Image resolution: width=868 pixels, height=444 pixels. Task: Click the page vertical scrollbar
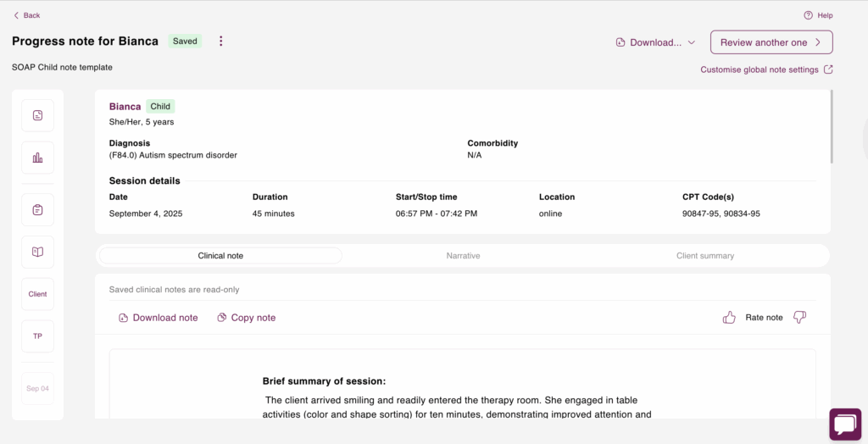[832, 127]
